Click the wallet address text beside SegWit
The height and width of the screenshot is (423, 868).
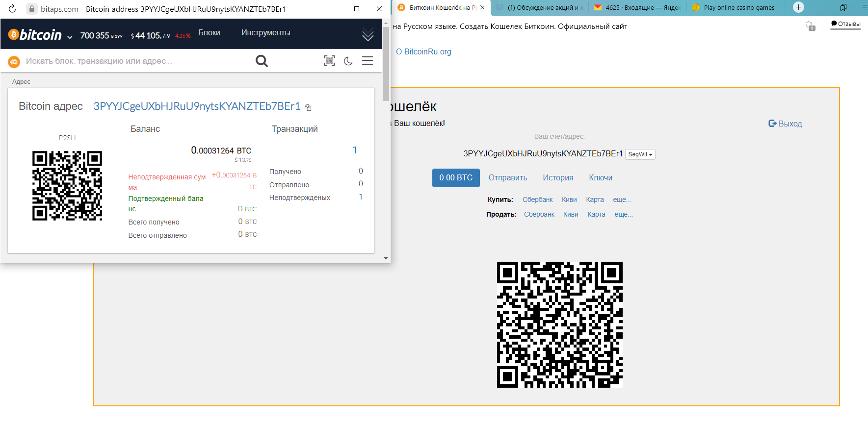543,154
